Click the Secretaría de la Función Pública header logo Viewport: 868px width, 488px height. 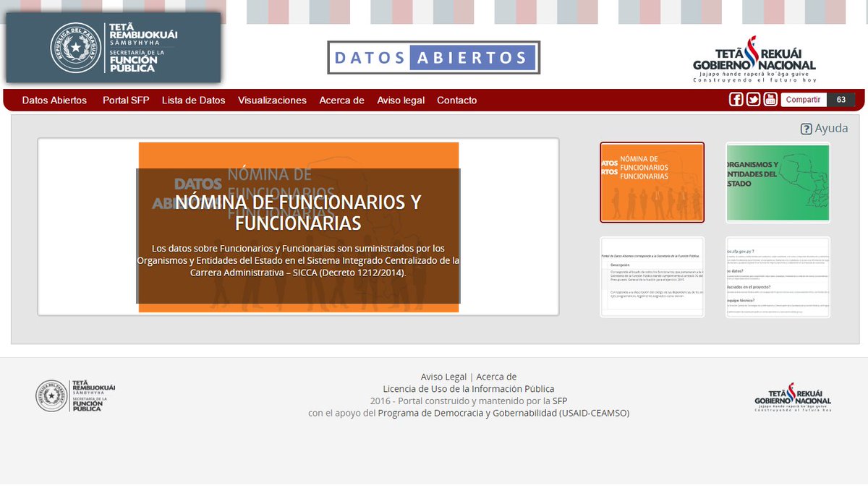[114, 48]
